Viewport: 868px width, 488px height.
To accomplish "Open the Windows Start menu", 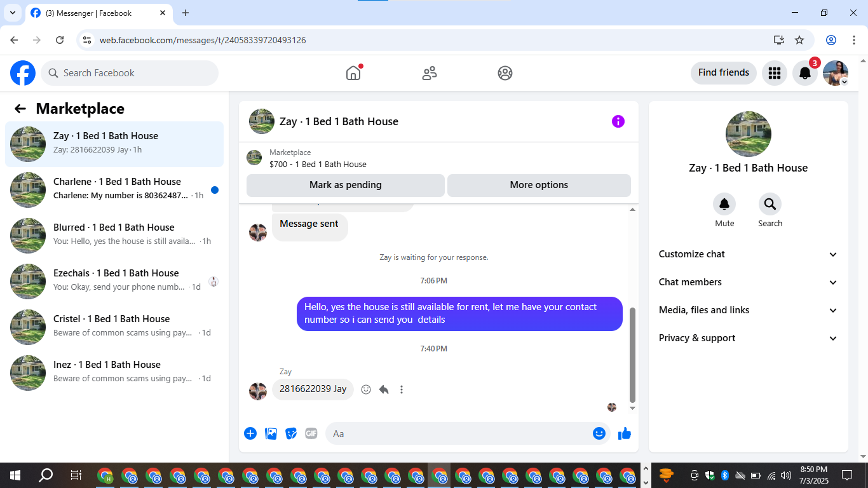I will click(15, 475).
